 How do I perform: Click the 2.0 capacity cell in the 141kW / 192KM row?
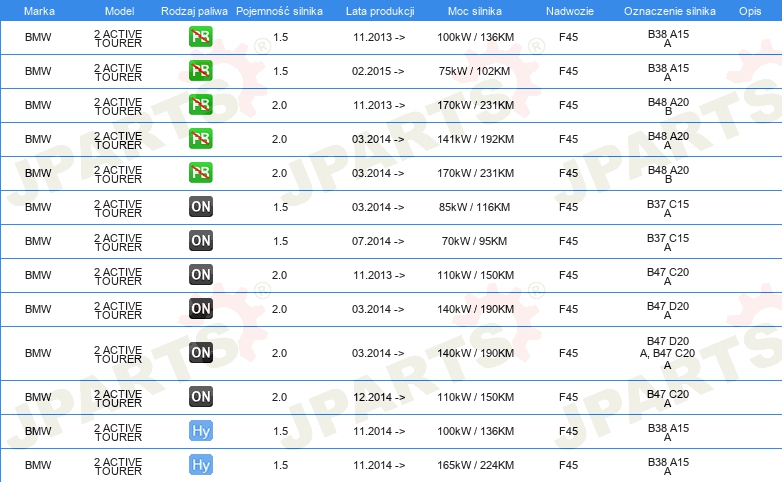[279, 139]
